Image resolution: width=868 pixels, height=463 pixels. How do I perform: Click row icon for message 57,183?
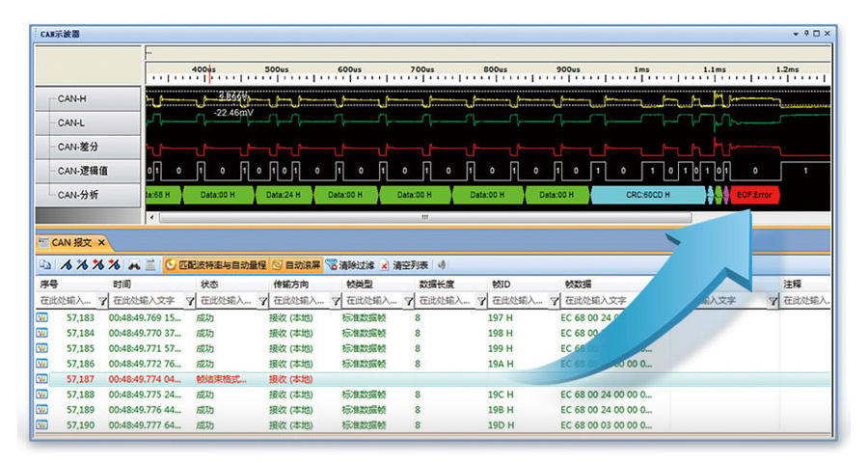(x=42, y=317)
